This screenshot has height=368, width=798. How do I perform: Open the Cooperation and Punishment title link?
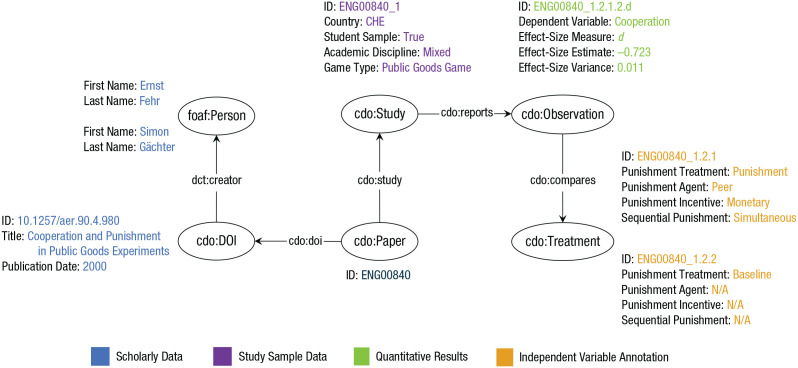pos(98,243)
